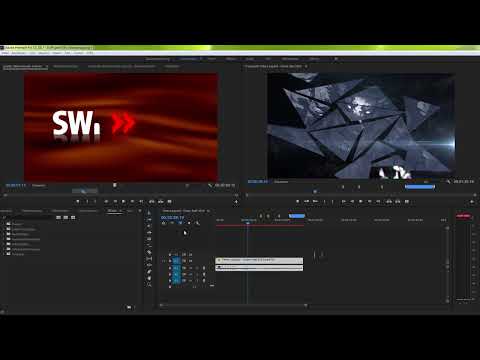Toggle nest sequences insert mode in timeline
The width and height of the screenshot is (480, 360).
tap(164, 223)
